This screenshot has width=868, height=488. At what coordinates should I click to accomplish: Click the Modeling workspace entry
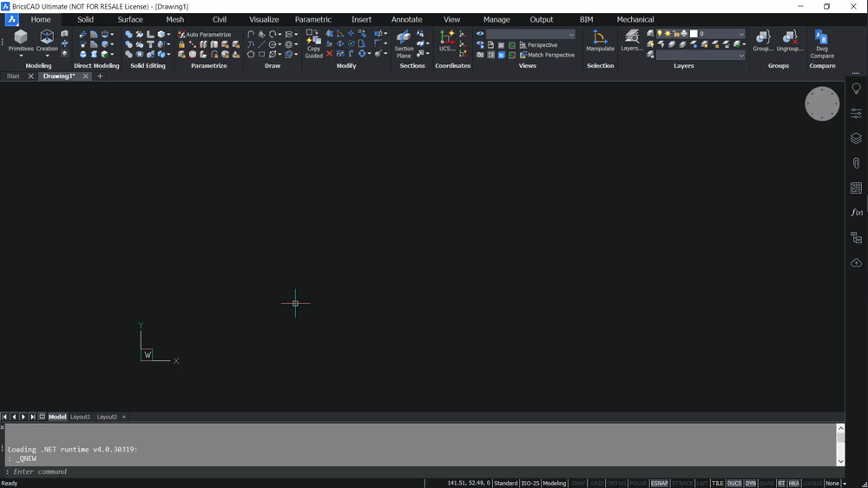[x=554, y=483]
